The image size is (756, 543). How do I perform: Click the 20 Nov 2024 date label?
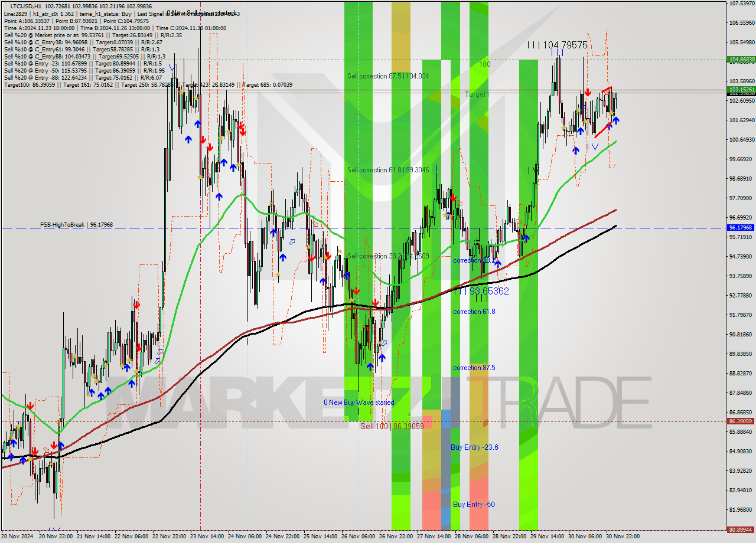17,537
